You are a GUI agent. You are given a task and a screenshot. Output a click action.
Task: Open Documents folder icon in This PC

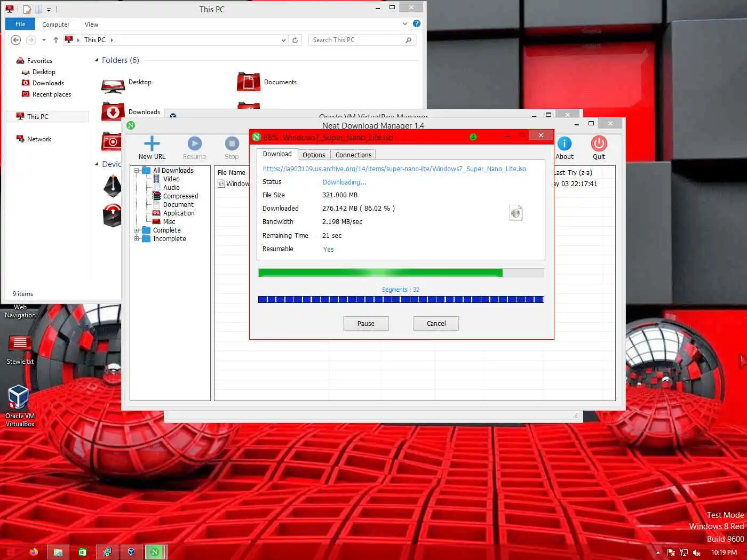248,82
